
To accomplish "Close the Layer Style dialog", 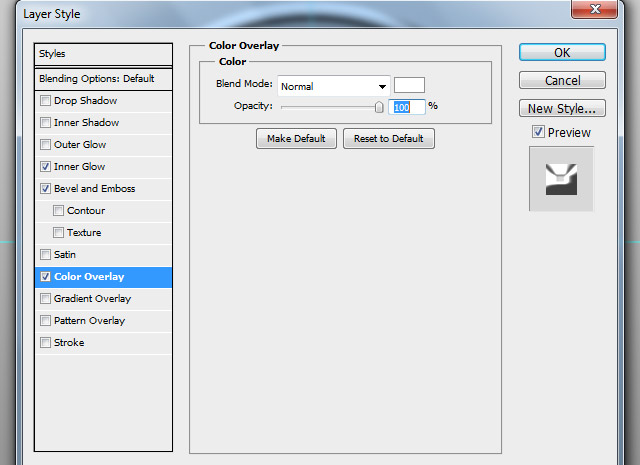I will (x=595, y=9).
